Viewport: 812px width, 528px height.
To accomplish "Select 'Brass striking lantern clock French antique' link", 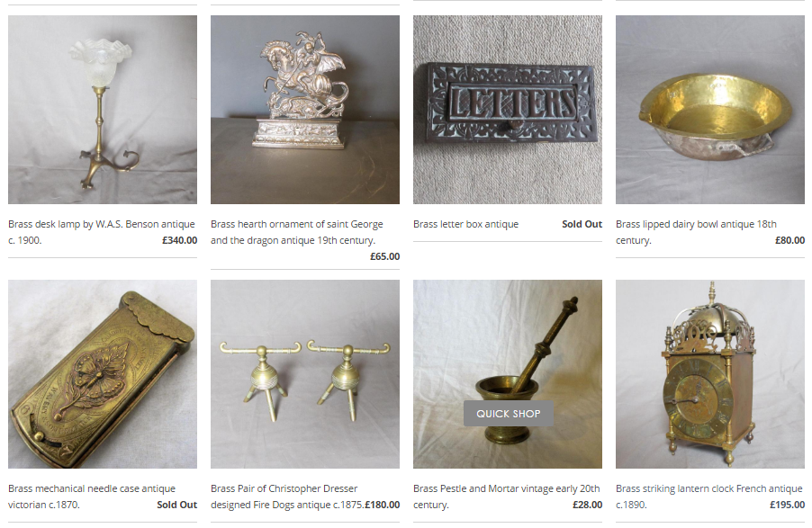I will coord(709,497).
